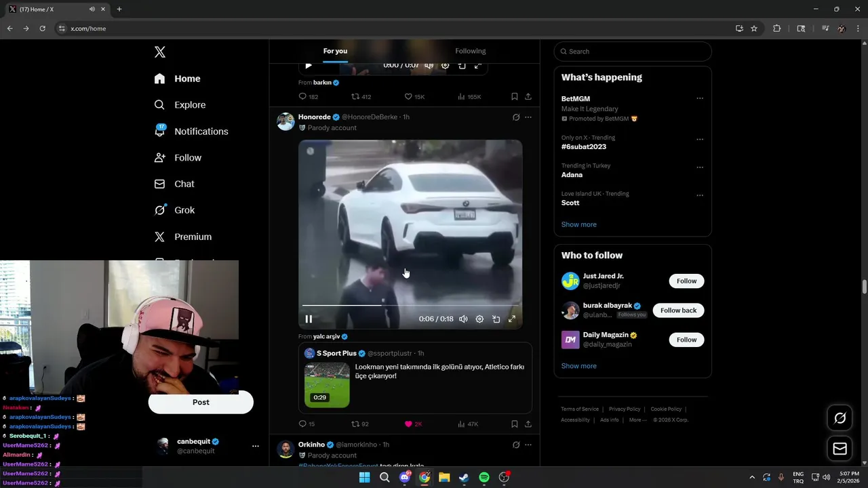868x488 pixels.
Task: Open floating Grok button at bottom right
Action: [840, 418]
